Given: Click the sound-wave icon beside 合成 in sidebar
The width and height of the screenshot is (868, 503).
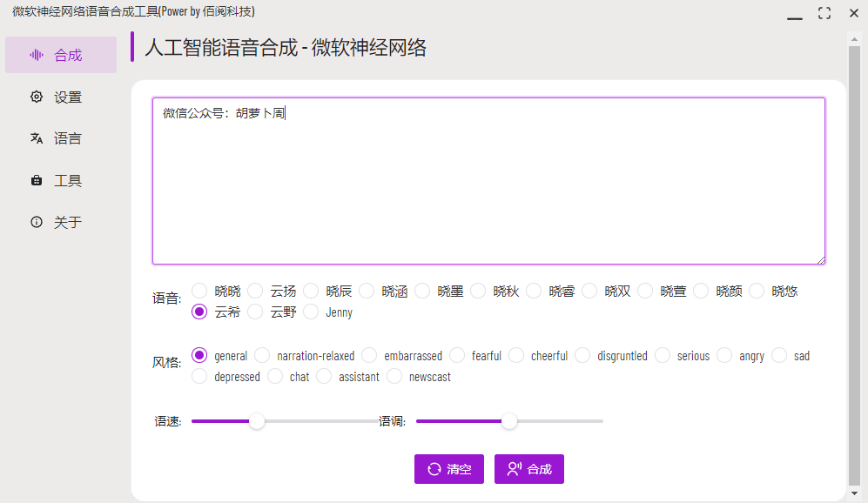Looking at the screenshot, I should [35, 55].
